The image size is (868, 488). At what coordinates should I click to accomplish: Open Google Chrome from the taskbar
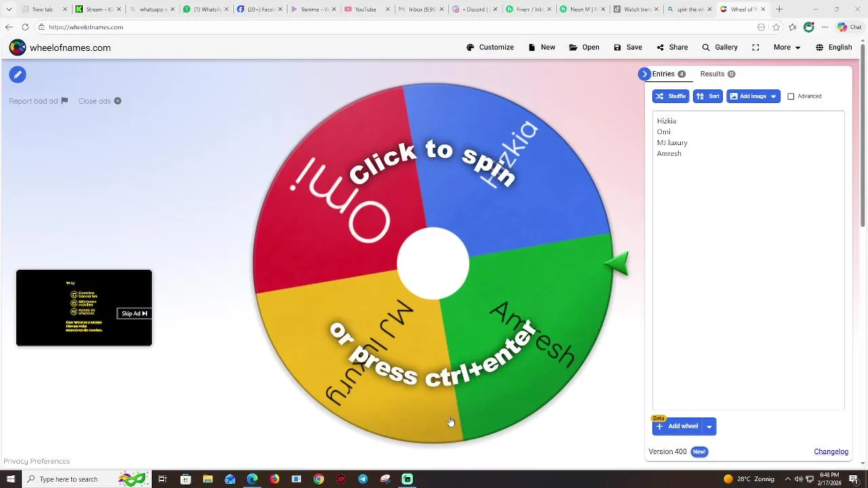(319, 479)
